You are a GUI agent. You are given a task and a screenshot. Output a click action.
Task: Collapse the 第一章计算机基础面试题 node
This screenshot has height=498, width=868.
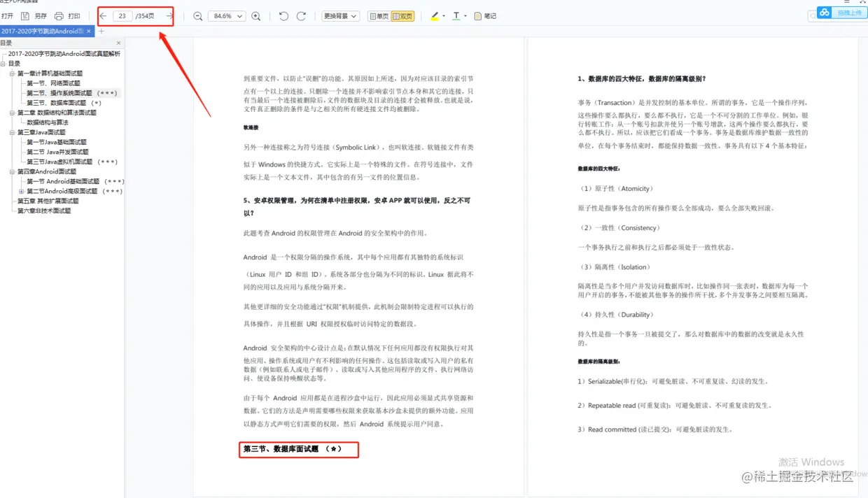pos(12,73)
